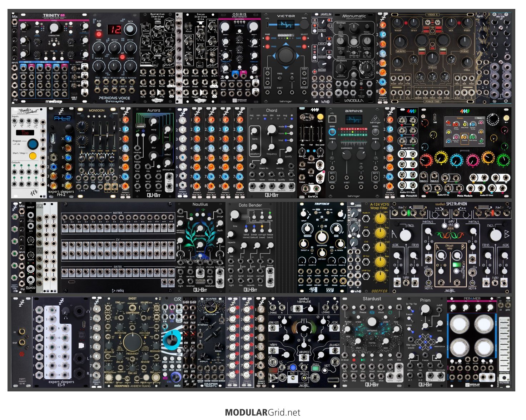The height and width of the screenshot is (420, 526).
Task: Click the large FREQUENCY knob on Ghost
Action: [x=132, y=342]
